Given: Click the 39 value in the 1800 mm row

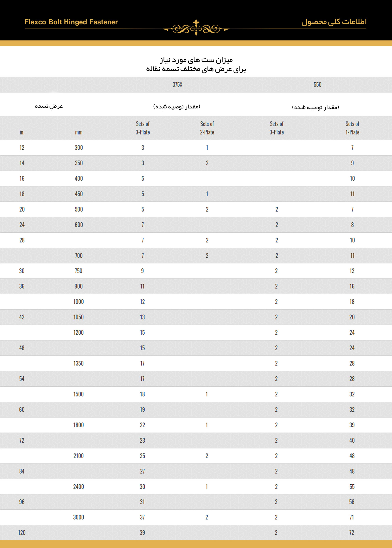Looking at the screenshot, I should click(x=352, y=425).
